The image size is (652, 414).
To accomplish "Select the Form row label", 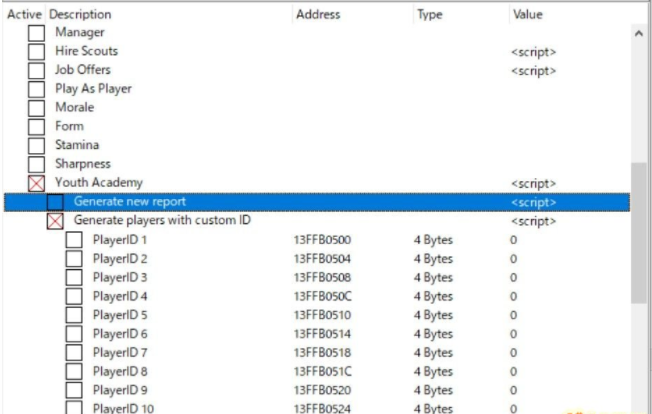I will click(x=69, y=126).
